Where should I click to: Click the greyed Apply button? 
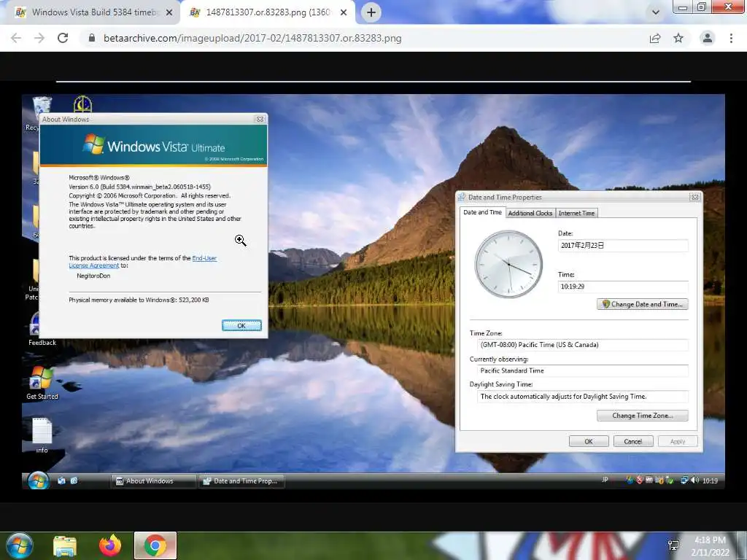678,441
